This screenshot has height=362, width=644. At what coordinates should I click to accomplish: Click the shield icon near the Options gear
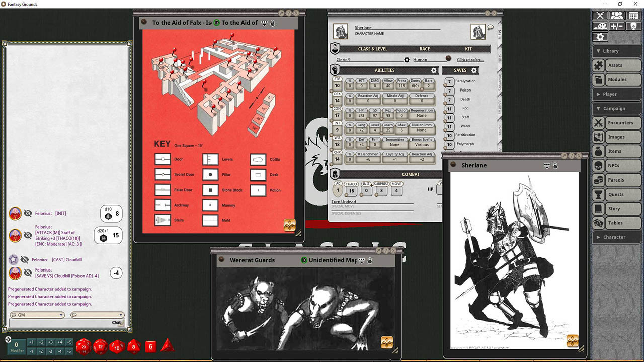coord(633,25)
